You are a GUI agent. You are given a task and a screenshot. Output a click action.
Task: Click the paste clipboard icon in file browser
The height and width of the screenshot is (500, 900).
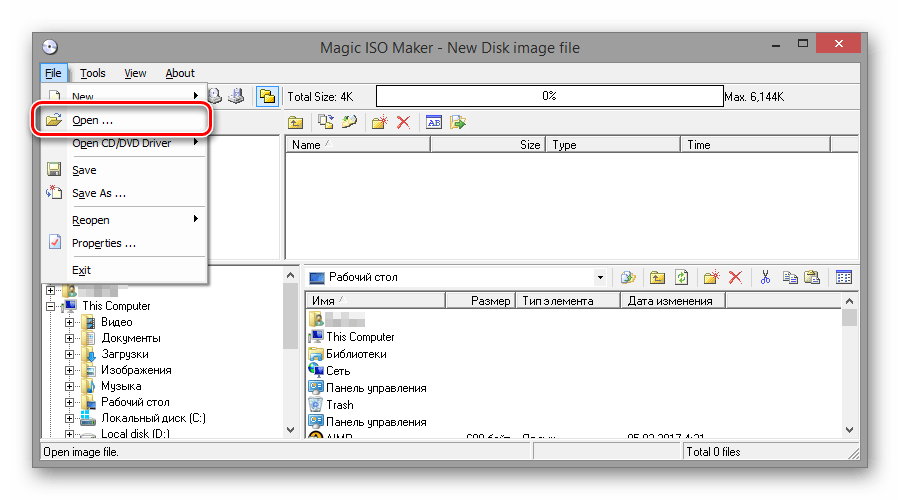[x=812, y=277]
